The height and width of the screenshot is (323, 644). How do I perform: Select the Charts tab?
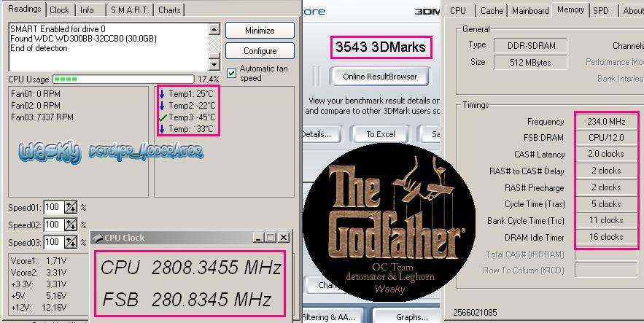pos(169,10)
